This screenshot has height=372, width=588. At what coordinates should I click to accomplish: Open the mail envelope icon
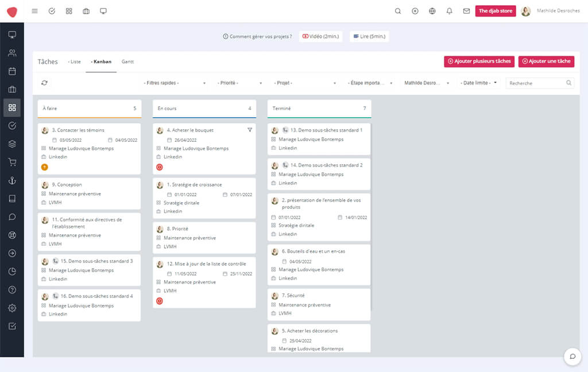point(466,11)
